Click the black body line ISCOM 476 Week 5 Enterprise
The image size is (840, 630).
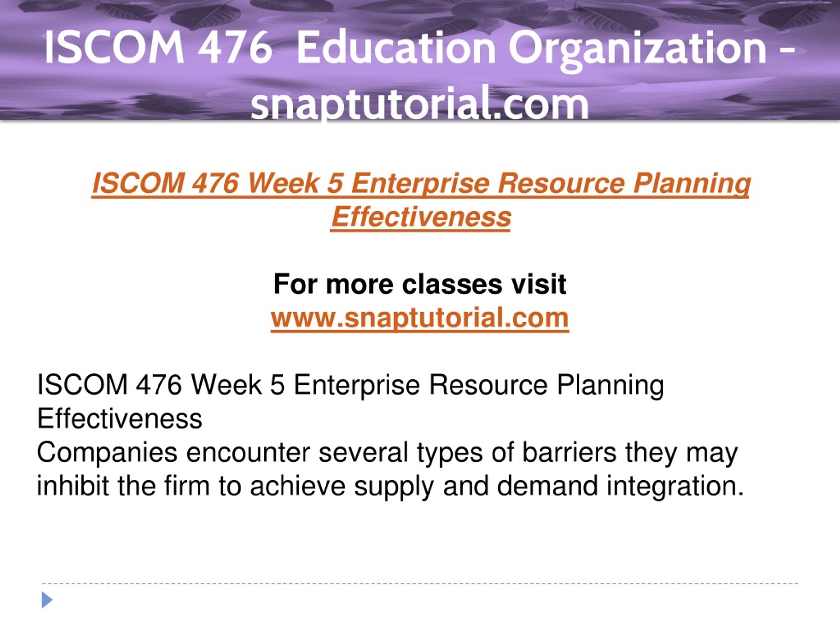(x=350, y=385)
